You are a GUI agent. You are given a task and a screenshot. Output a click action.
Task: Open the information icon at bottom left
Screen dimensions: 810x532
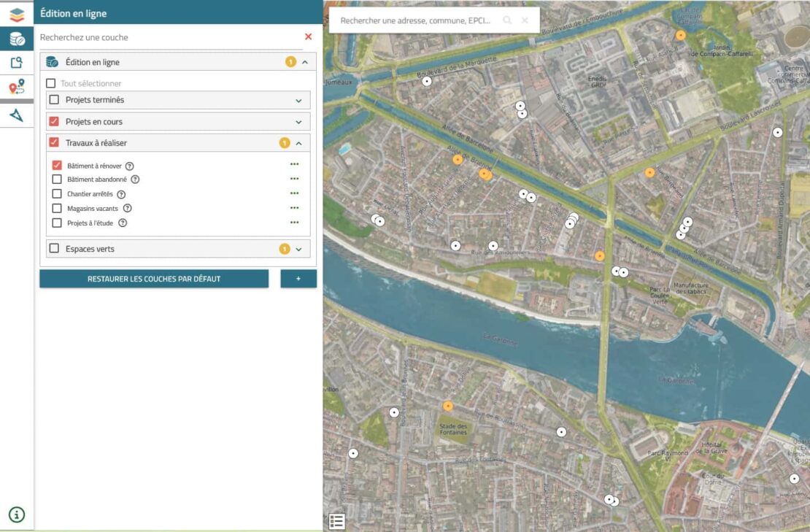pos(16,514)
